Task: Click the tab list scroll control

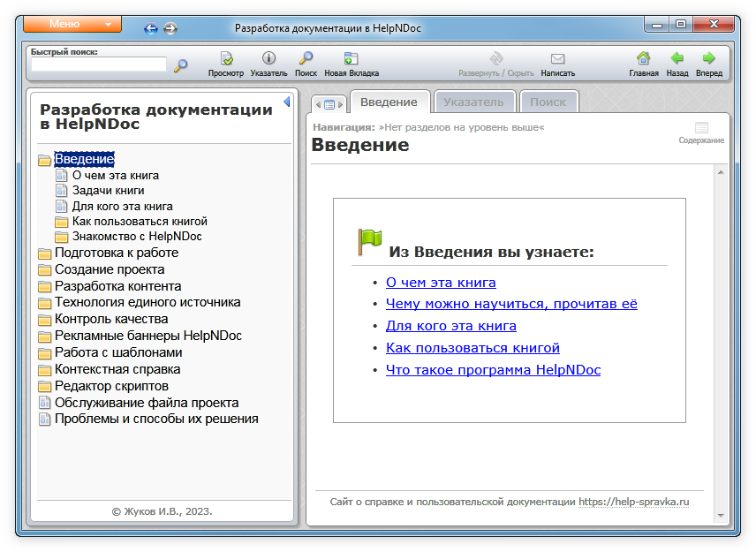Action: (x=329, y=104)
